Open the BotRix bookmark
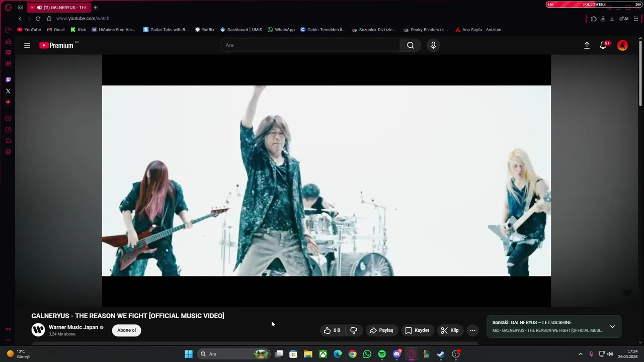The image size is (644, 362). [x=205, y=30]
